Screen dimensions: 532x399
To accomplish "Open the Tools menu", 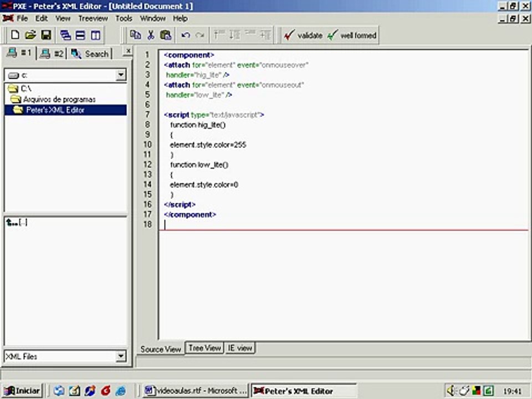I will 124,18.
